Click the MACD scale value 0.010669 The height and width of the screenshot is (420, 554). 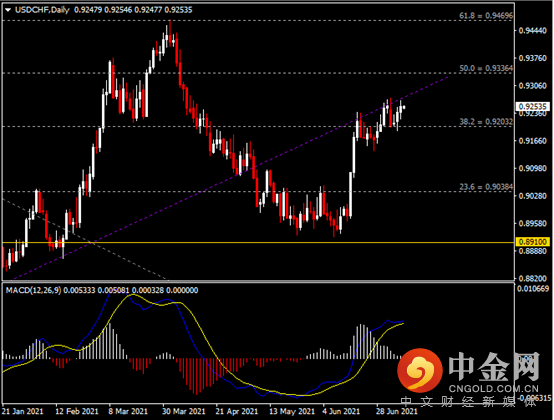click(x=533, y=289)
